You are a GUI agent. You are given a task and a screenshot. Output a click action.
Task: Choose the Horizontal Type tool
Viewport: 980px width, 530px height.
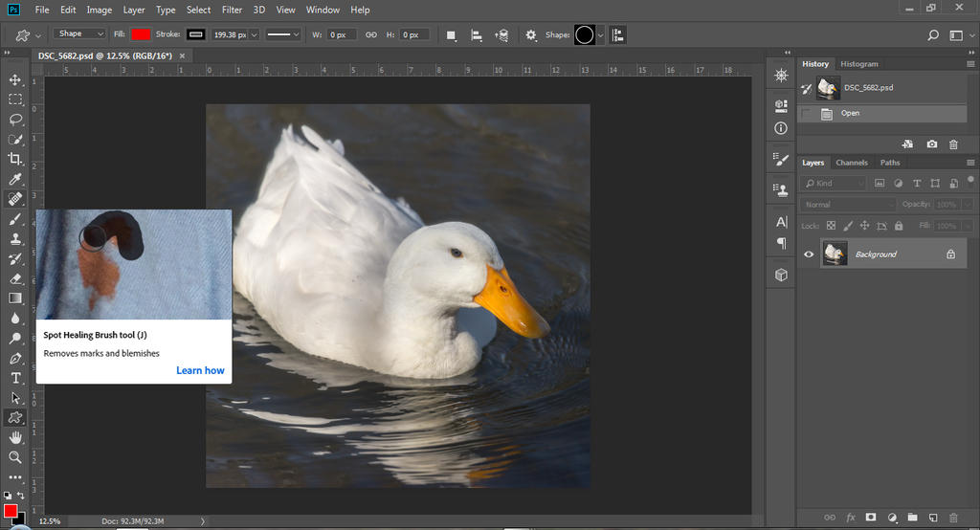click(x=15, y=378)
